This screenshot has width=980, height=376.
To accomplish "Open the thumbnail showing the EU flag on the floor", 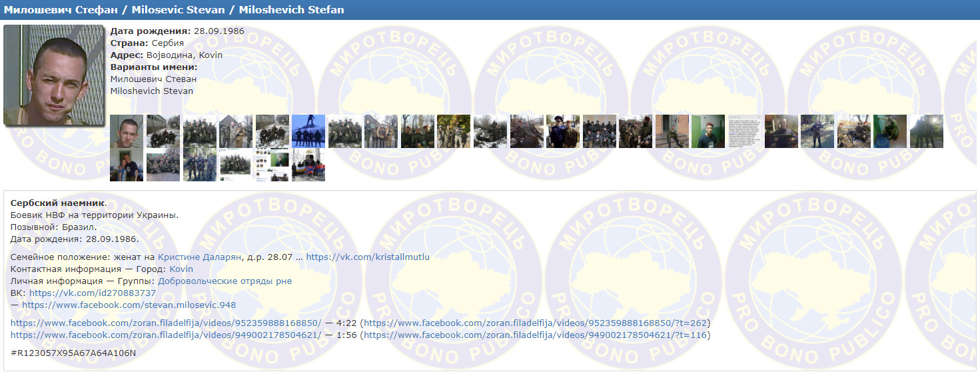I will [x=890, y=131].
